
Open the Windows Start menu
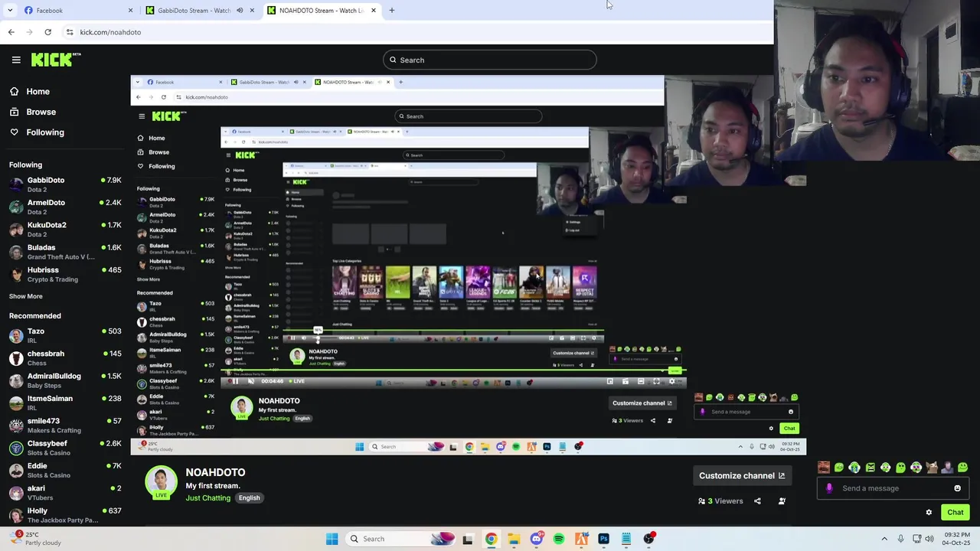[x=332, y=539]
